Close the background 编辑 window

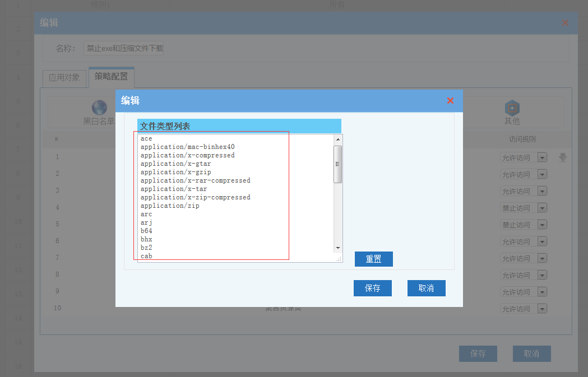tap(565, 23)
